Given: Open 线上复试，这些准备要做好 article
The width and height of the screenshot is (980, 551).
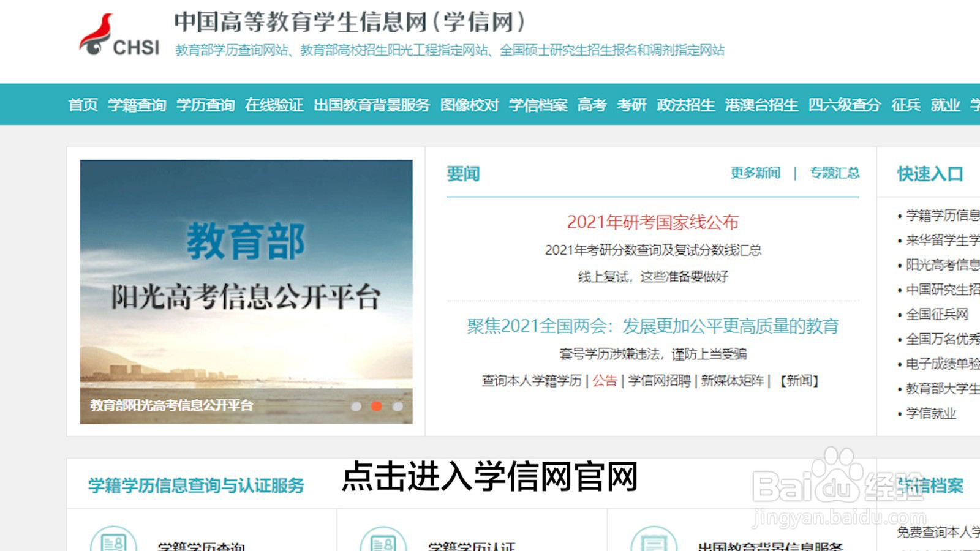Looking at the screenshot, I should tap(653, 277).
